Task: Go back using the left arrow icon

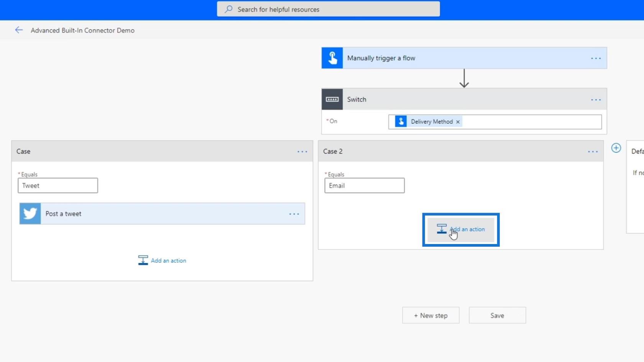Action: 19,30
